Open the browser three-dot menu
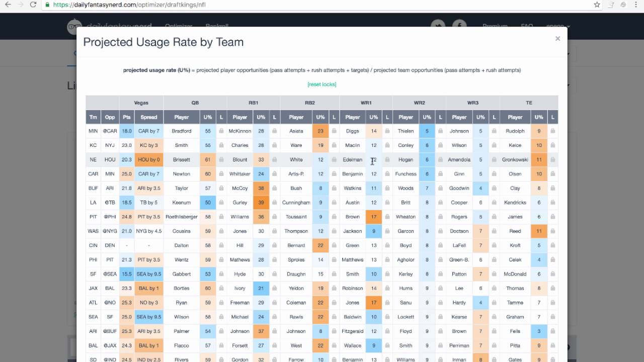The width and height of the screenshot is (644, 362). (x=636, y=5)
